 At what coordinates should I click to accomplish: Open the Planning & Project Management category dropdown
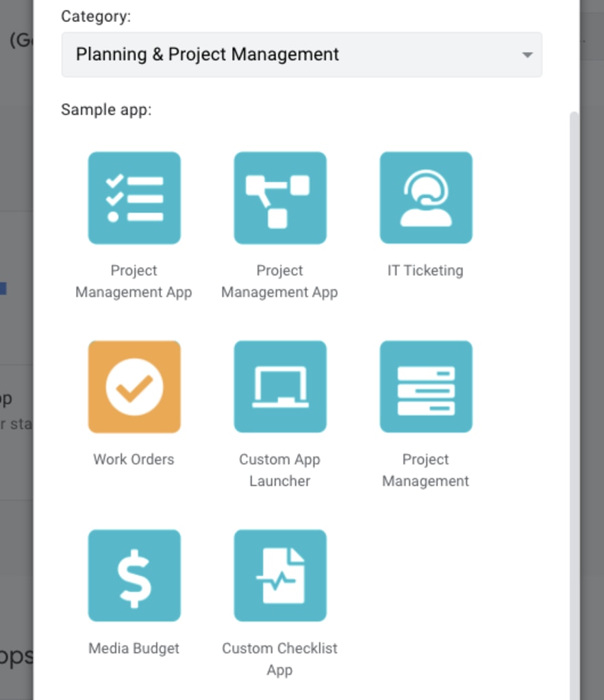(x=301, y=54)
